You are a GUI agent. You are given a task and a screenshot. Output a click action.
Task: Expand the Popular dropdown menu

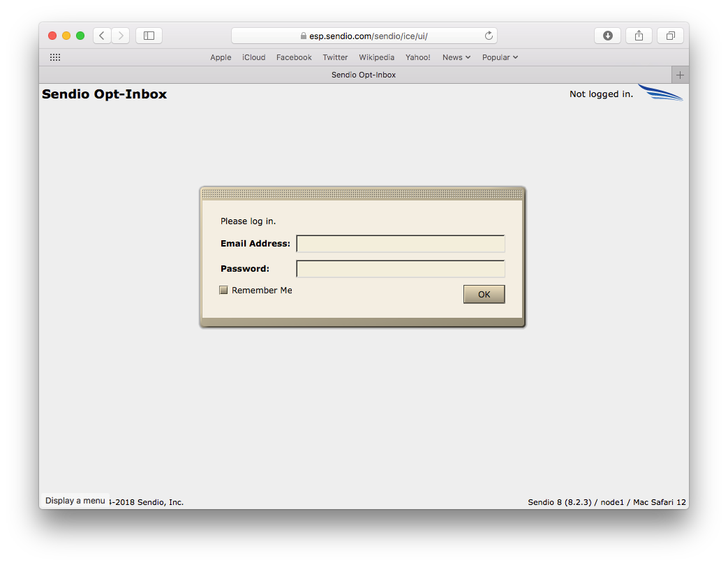click(x=500, y=57)
